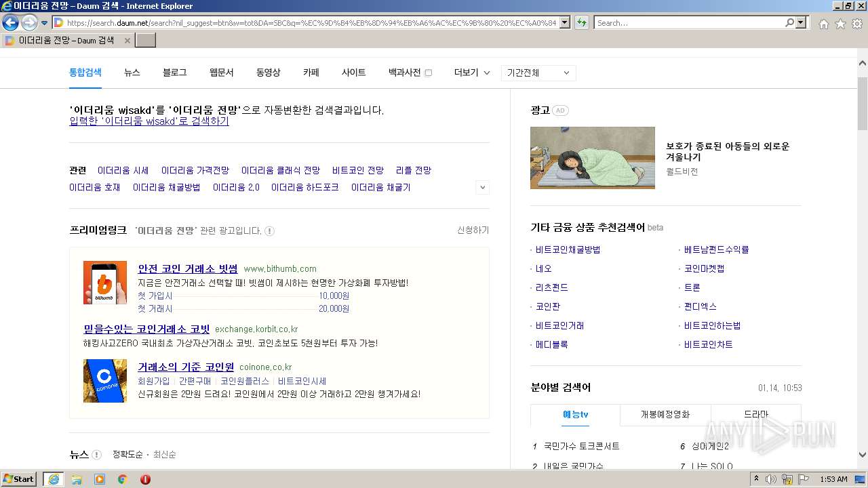The width and height of the screenshot is (868, 488).
Task: Click suggested term 비트코인차트
Action: [x=709, y=344]
